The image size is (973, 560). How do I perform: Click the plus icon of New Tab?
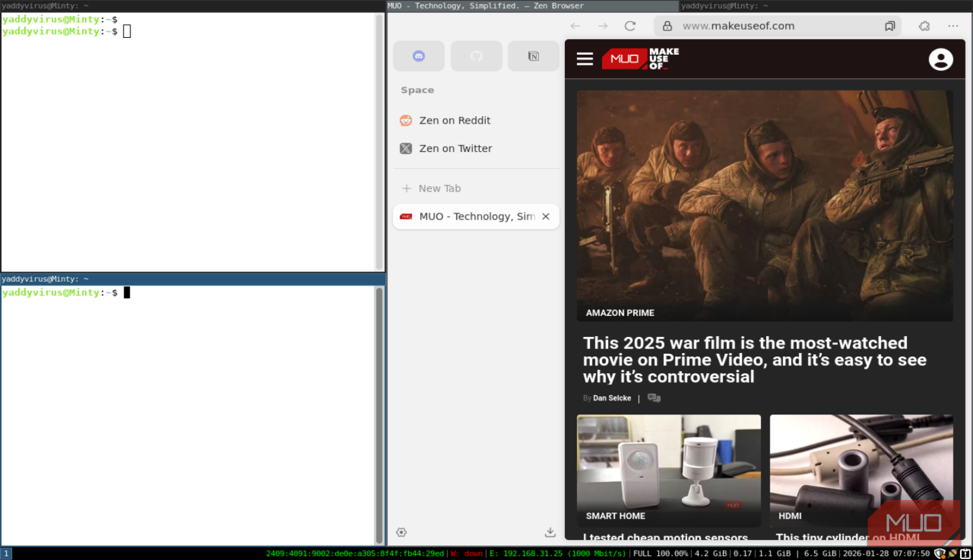(406, 188)
